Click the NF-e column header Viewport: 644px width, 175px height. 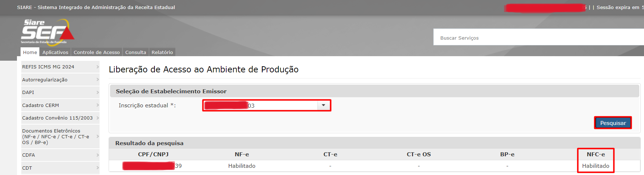[x=242, y=154]
